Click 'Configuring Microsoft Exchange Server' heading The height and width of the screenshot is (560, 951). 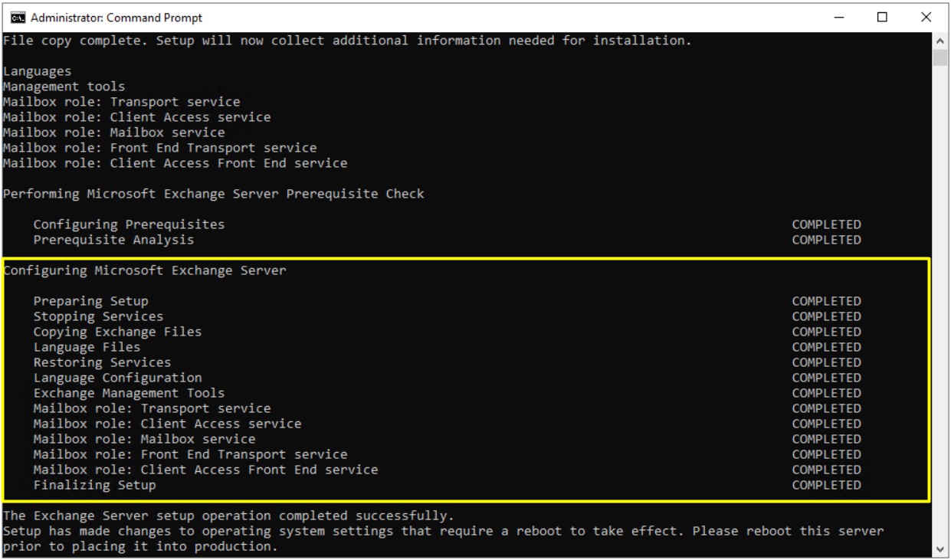tap(145, 270)
